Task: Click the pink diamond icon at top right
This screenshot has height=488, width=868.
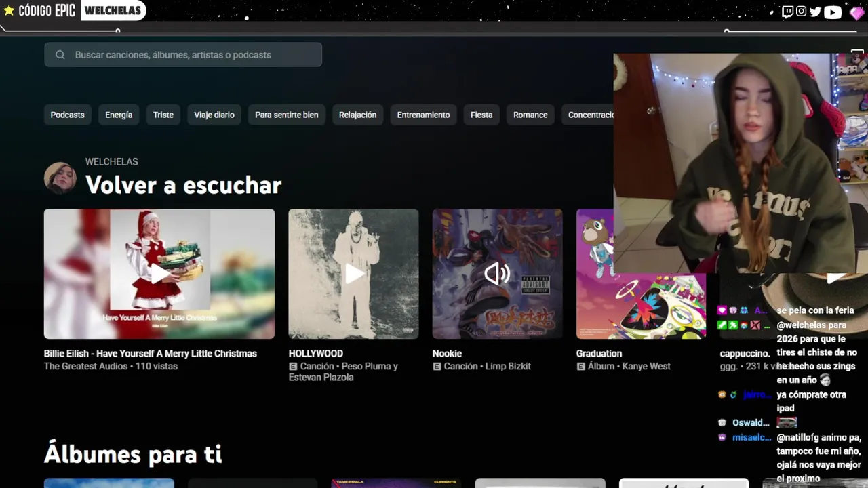Action: pyautogui.click(x=857, y=12)
